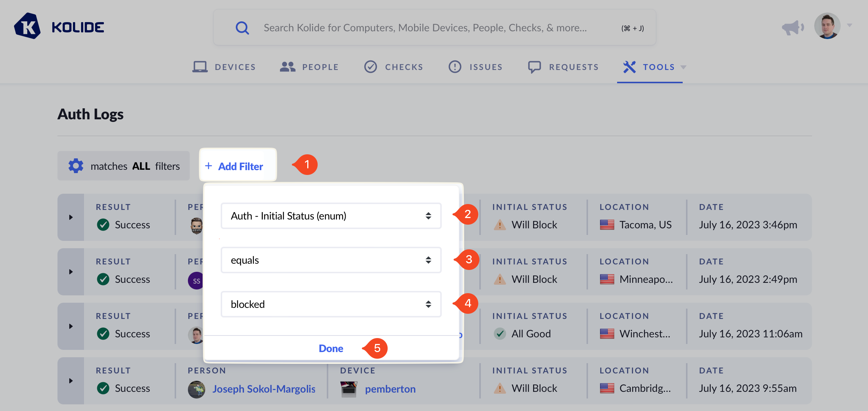The height and width of the screenshot is (411, 868).
Task: Click the Kolide logo icon
Action: 29,26
